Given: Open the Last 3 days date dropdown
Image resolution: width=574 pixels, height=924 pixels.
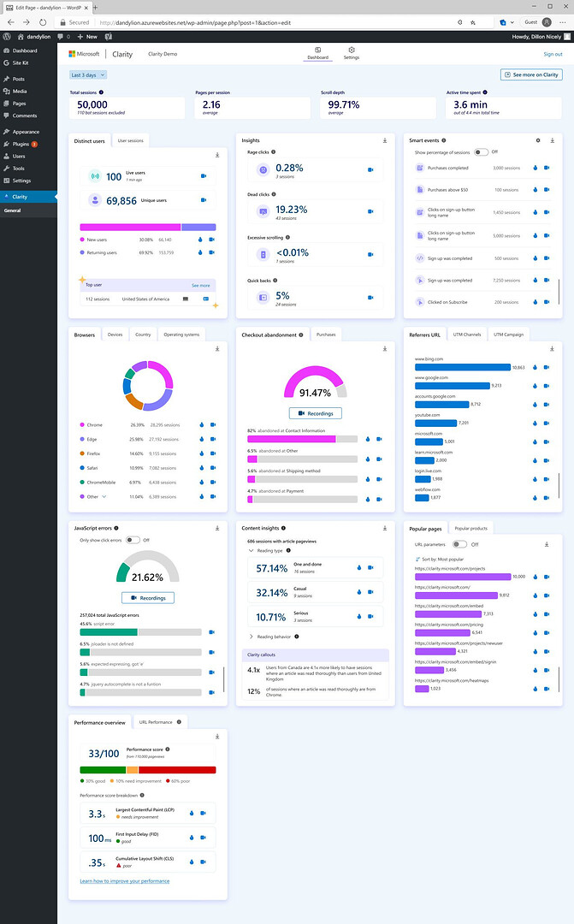Looking at the screenshot, I should coord(88,75).
